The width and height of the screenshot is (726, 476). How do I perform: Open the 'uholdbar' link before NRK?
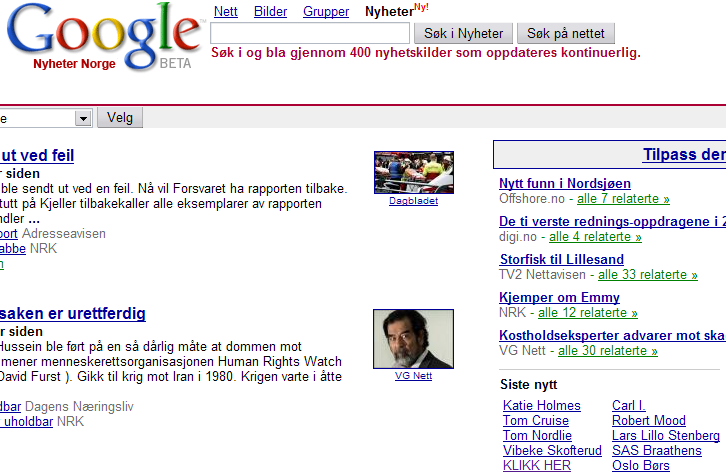point(26,421)
